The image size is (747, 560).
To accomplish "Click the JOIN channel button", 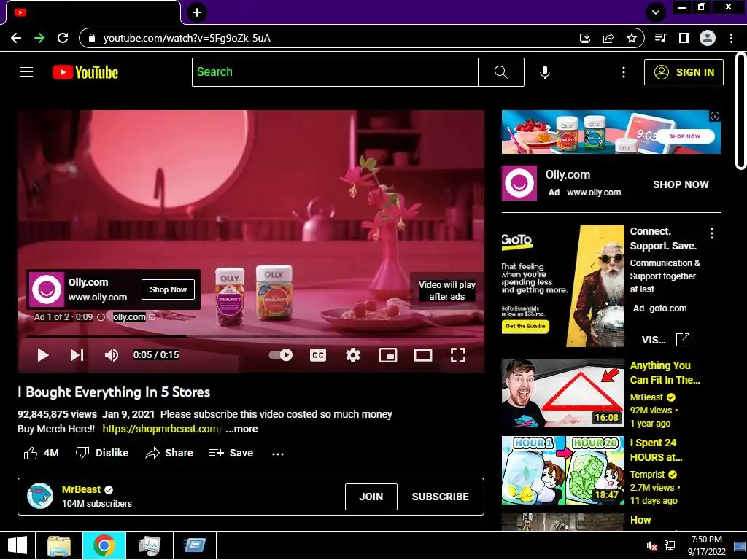I will click(371, 497).
